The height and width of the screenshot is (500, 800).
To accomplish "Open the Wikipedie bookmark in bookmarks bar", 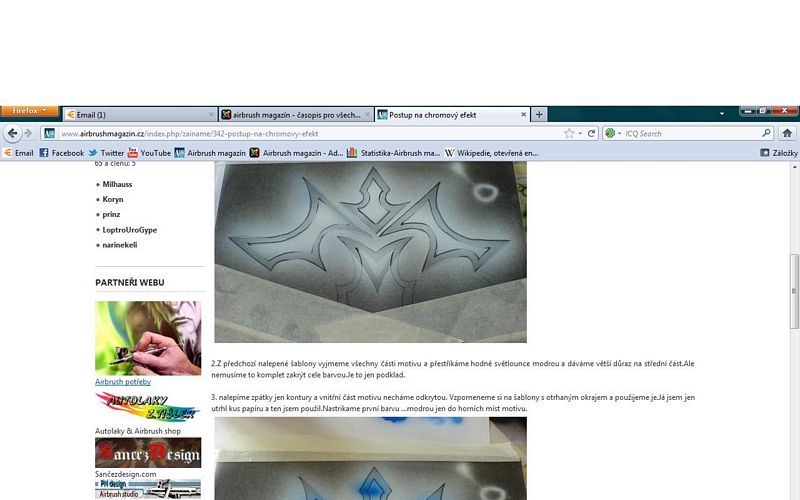I will [x=491, y=153].
